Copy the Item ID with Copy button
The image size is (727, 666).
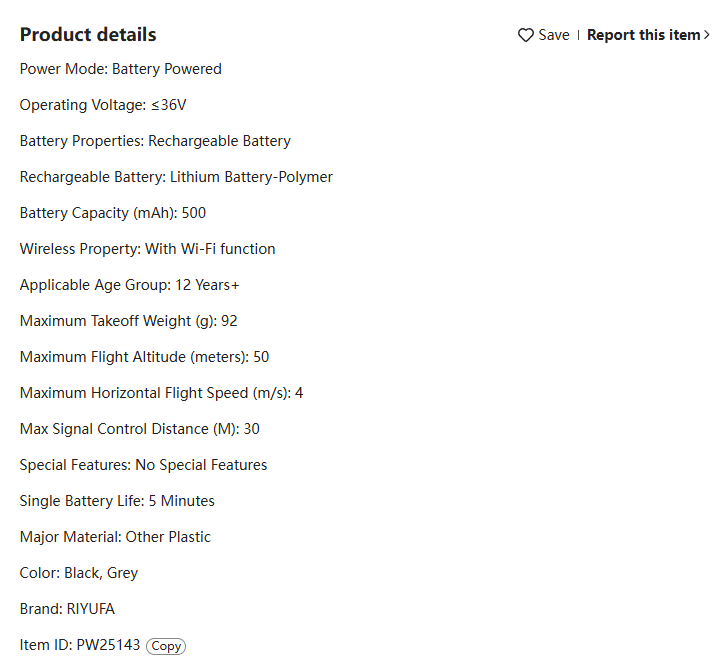166,646
